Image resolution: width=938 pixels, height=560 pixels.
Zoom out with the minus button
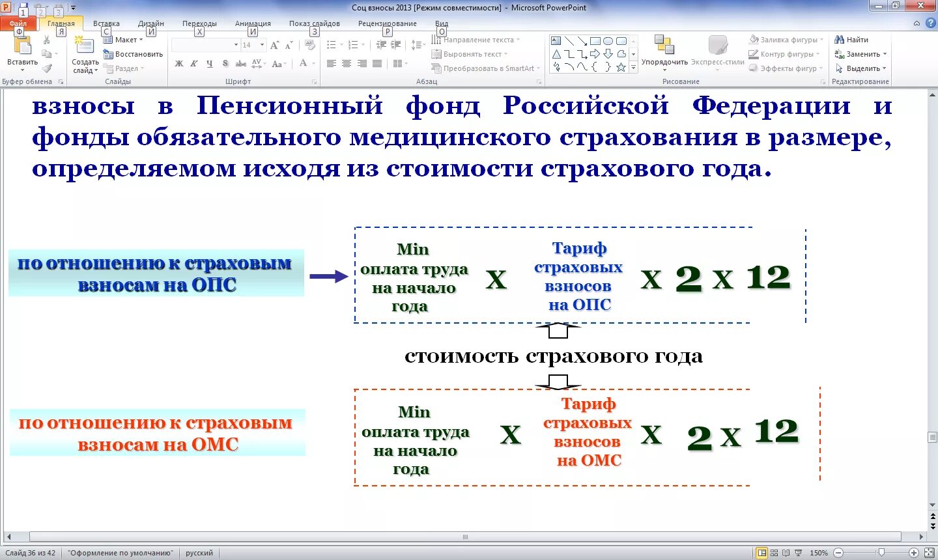(x=838, y=553)
